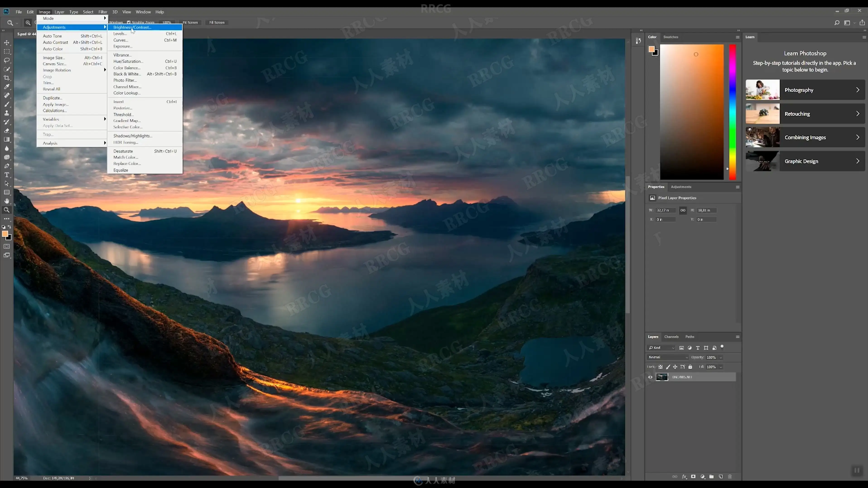Click the Fill Screen button

[x=217, y=23]
